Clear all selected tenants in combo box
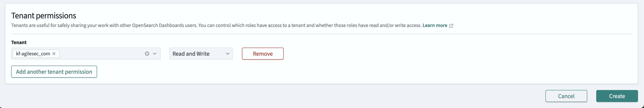This screenshot has width=644, height=108. 147,54
